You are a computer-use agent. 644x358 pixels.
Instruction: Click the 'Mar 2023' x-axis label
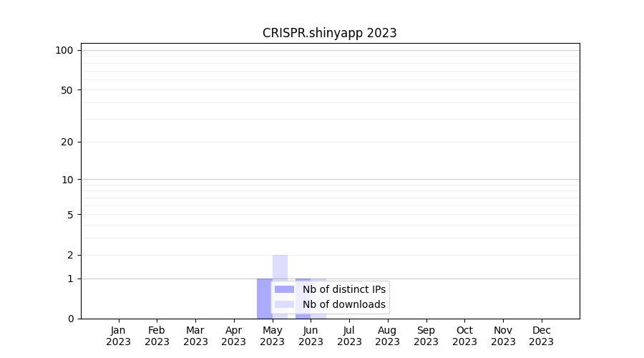coord(195,336)
